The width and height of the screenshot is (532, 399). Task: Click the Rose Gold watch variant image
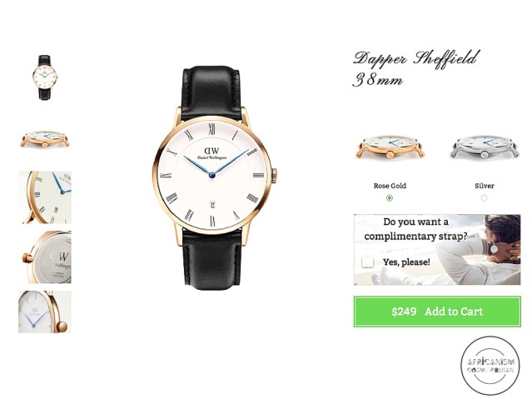point(390,147)
